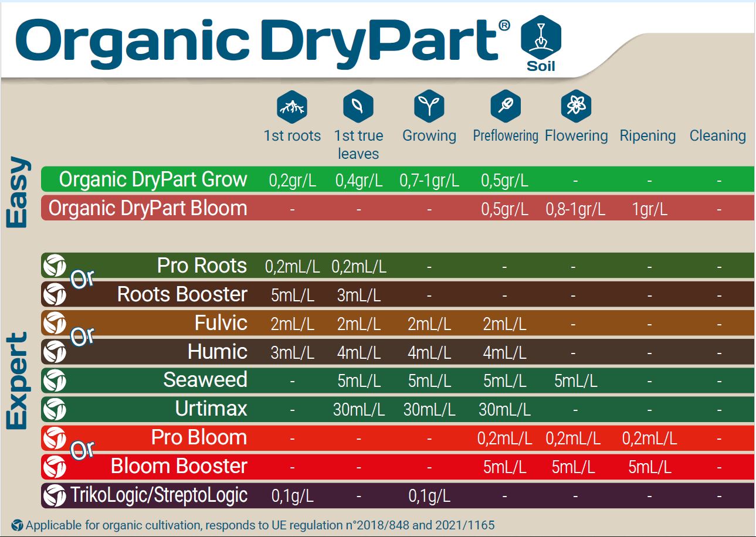Click the Flowering blossom icon
Screen dimensions: 756x537
(577, 107)
